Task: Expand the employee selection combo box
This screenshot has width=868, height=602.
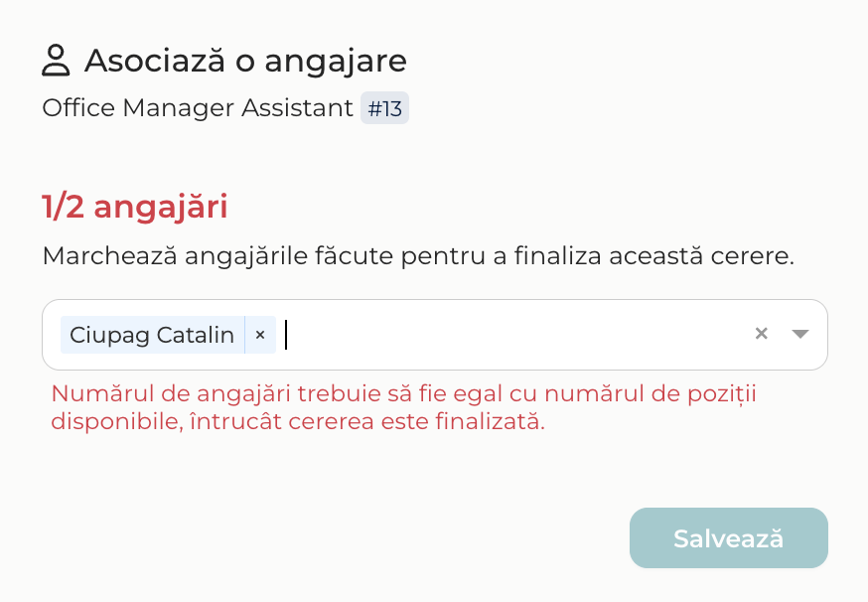Action: [799, 334]
